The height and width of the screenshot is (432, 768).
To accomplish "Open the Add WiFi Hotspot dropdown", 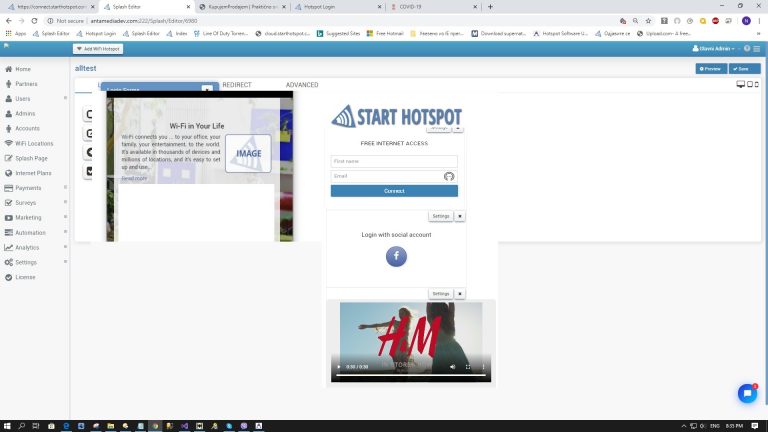I will coord(99,48).
